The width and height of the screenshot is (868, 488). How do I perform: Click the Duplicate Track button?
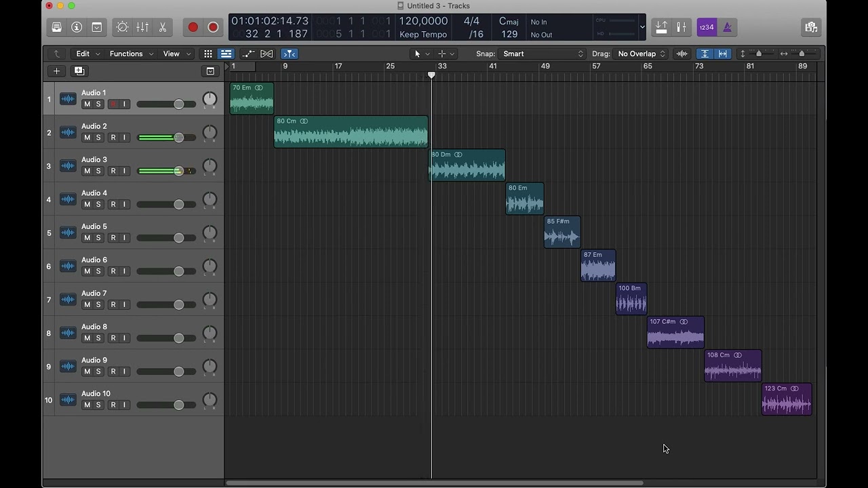pyautogui.click(x=79, y=70)
